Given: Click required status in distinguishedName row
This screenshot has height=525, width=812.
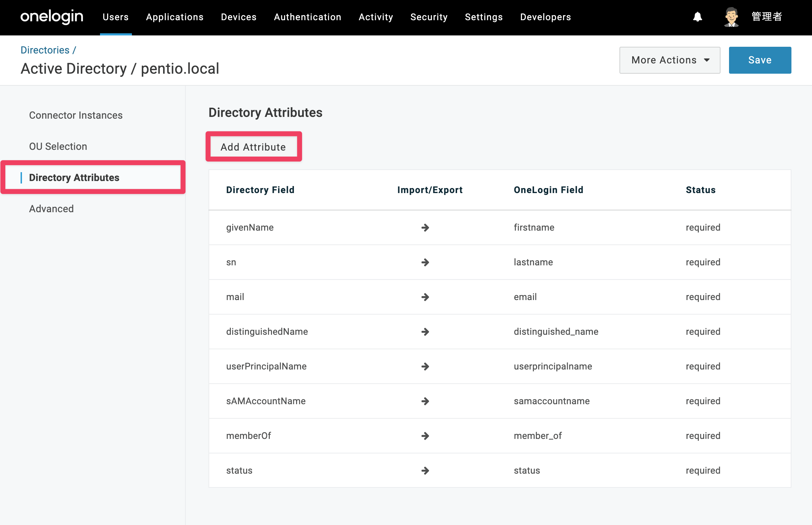Looking at the screenshot, I should pyautogui.click(x=703, y=332).
